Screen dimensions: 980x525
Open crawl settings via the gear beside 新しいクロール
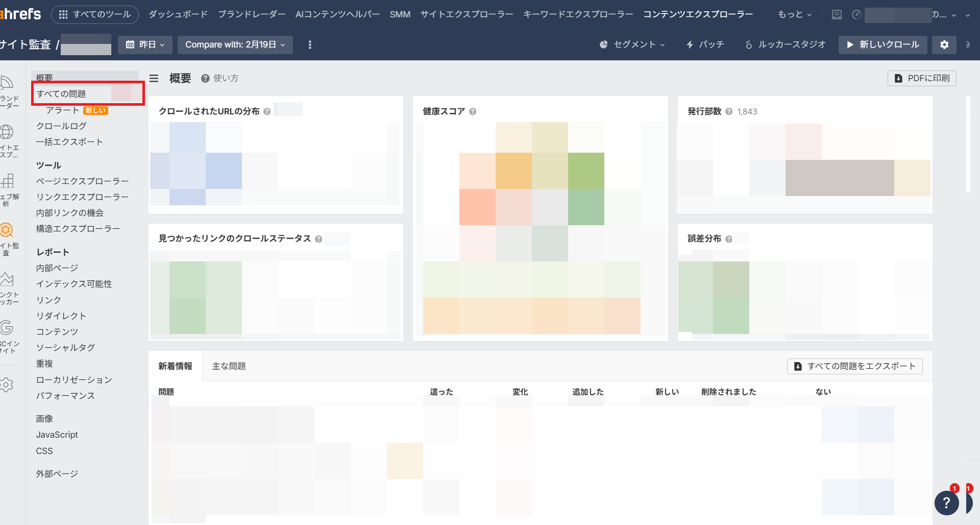click(944, 44)
